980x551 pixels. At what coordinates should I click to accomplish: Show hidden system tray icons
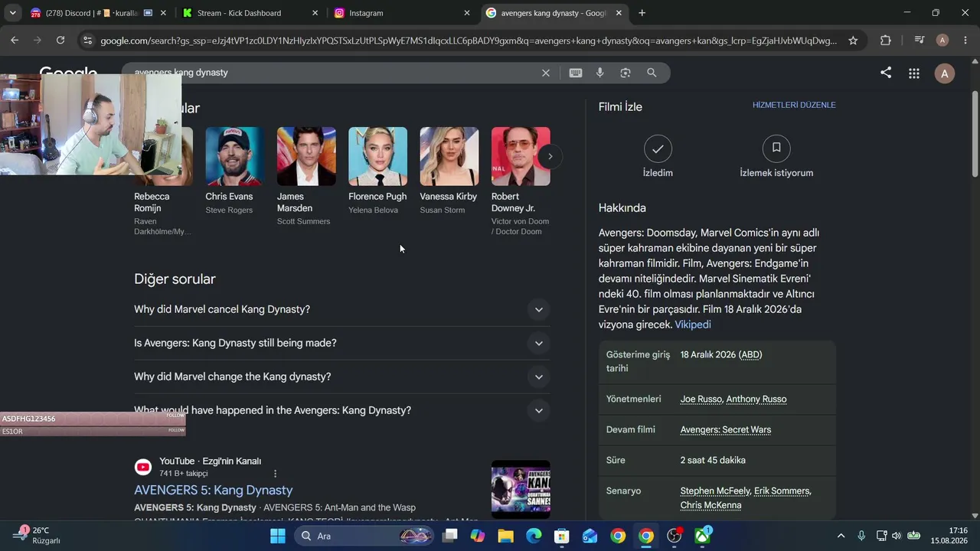[x=841, y=536]
